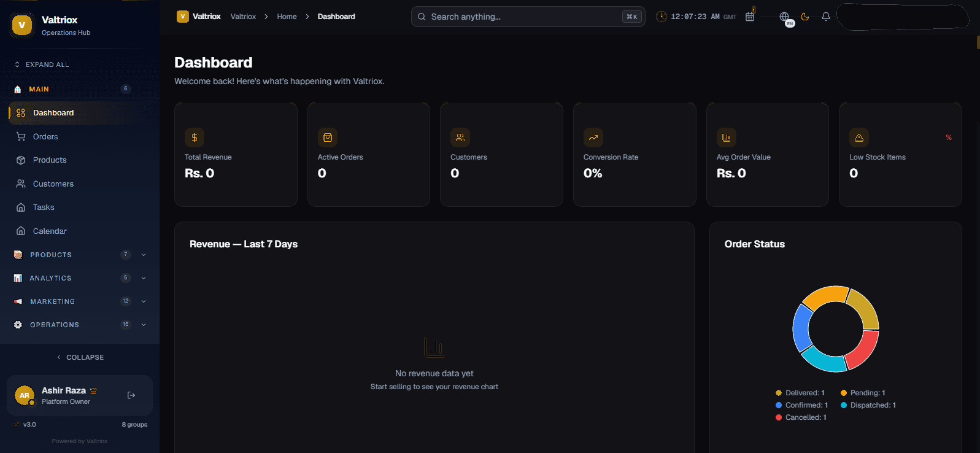Collapse the sidebar
The width and height of the screenshot is (980, 453).
click(80, 357)
